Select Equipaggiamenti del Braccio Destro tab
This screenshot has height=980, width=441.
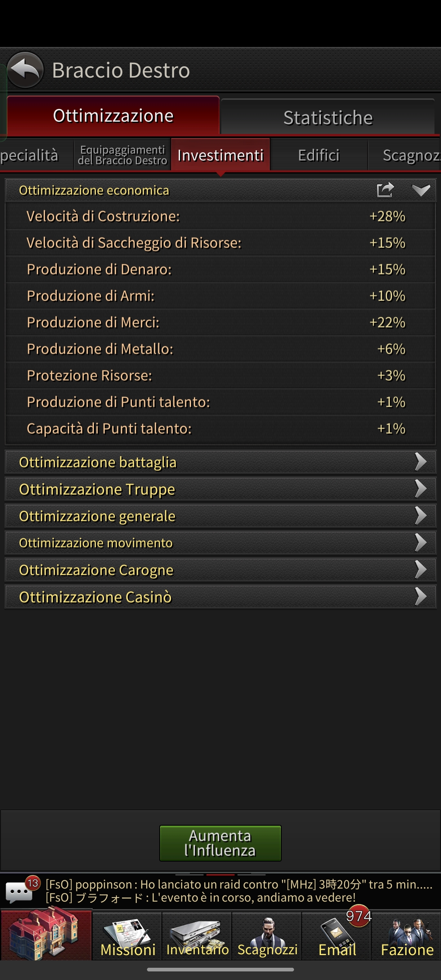coord(122,155)
